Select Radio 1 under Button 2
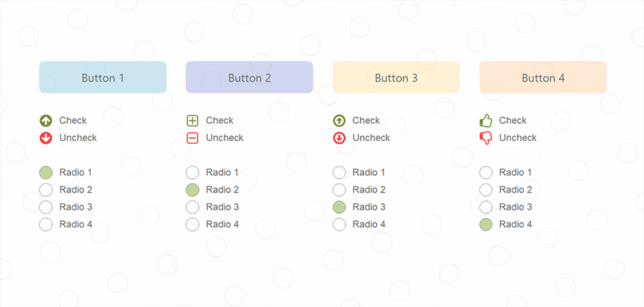Screen dimensions: 644x307 pos(192,172)
